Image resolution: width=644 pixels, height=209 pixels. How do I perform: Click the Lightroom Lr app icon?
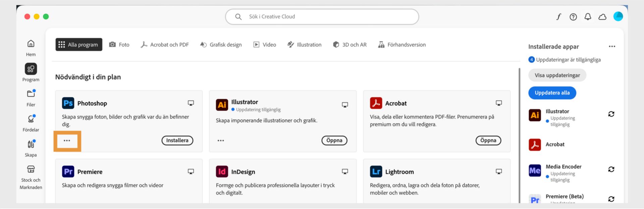376,172
